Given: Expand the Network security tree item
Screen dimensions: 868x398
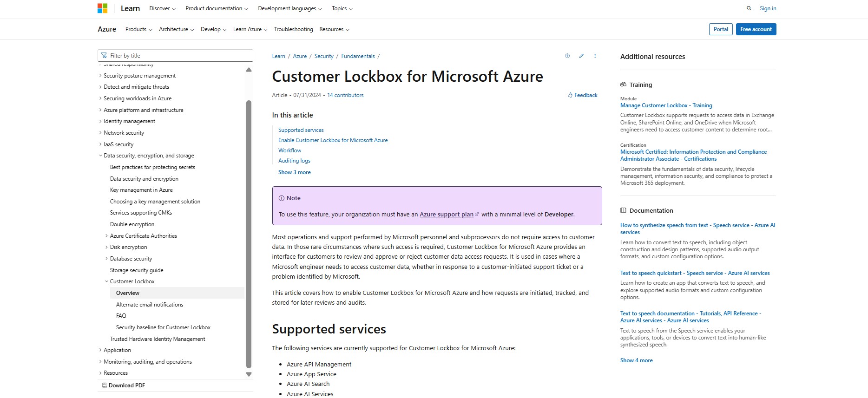Looking at the screenshot, I should [x=100, y=133].
